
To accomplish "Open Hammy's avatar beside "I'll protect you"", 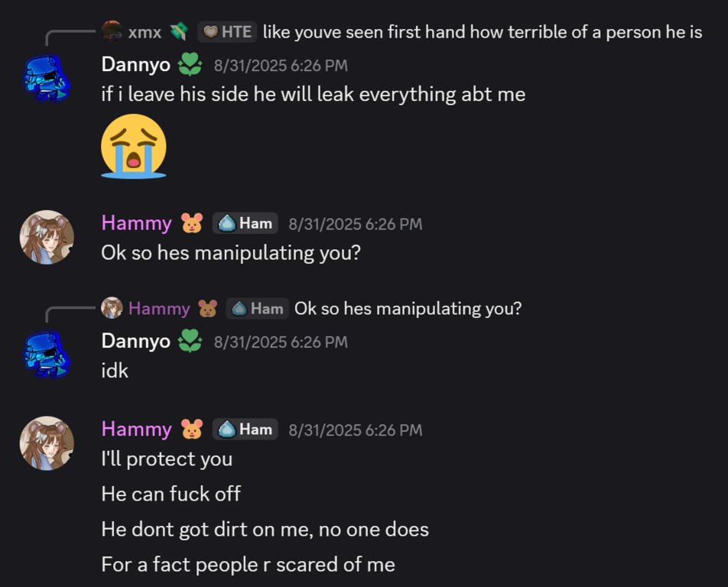I will pos(47,443).
